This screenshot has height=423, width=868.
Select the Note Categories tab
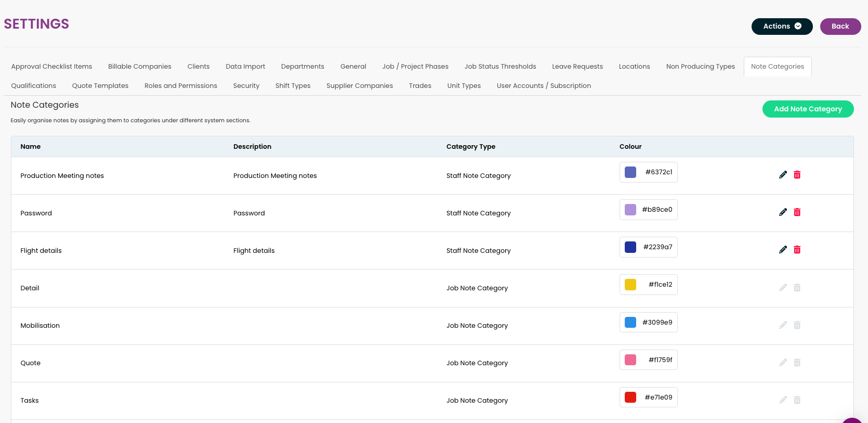coord(778,67)
